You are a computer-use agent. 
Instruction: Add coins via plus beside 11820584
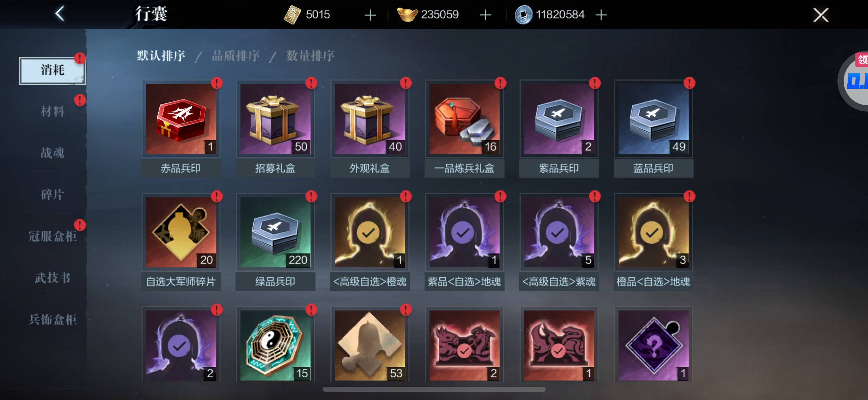(x=601, y=15)
